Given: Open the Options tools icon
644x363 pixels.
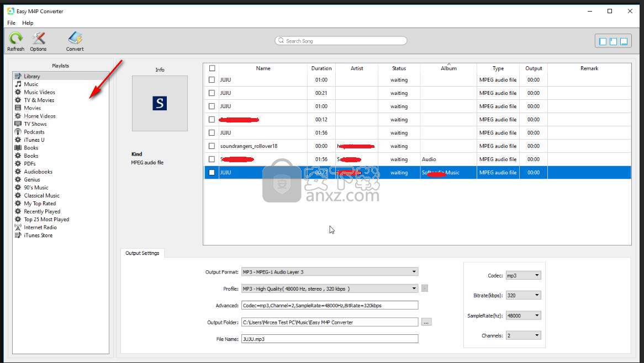Looking at the screenshot, I should (38, 38).
